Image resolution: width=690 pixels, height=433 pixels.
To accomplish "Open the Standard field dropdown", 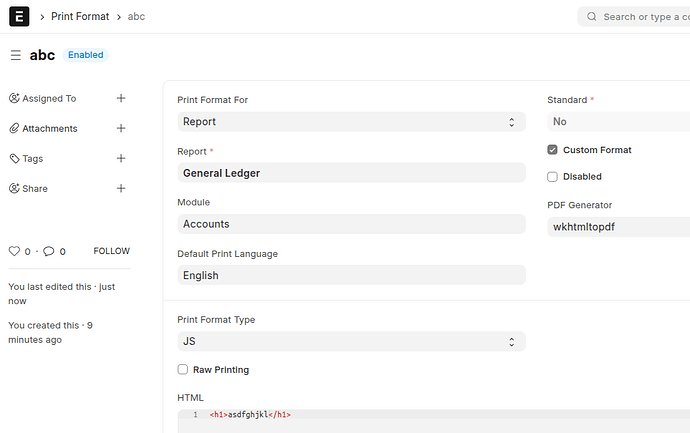I will coord(618,121).
